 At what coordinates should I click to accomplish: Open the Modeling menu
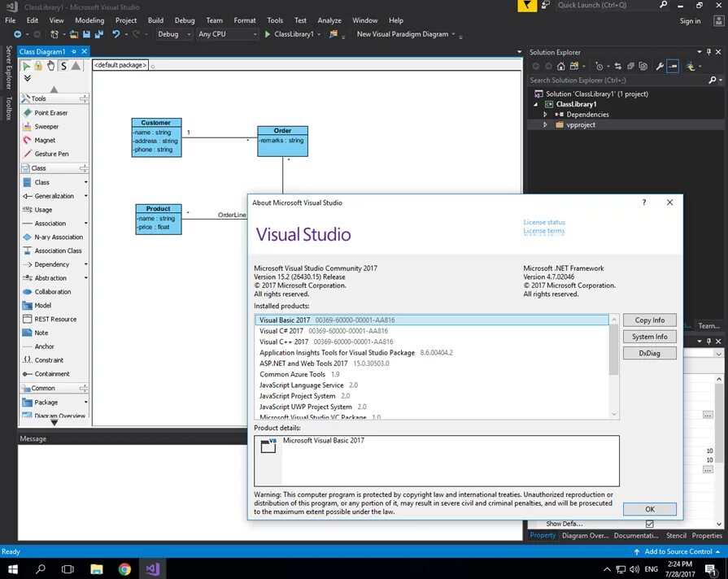tap(89, 20)
